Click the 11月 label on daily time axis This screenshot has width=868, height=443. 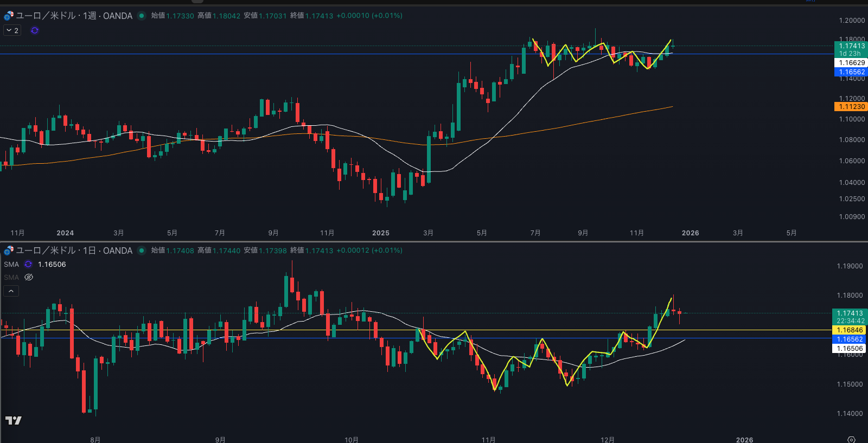coord(488,439)
